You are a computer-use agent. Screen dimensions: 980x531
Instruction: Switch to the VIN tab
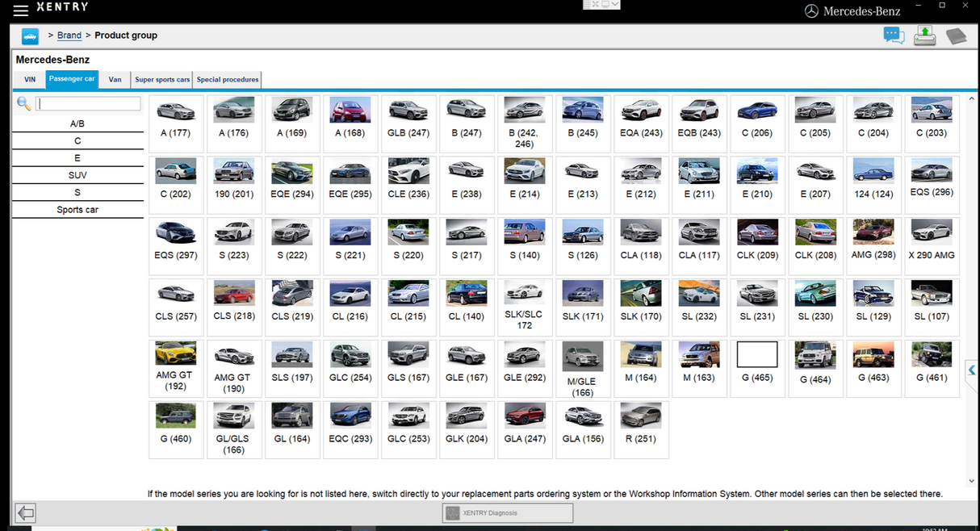30,80
